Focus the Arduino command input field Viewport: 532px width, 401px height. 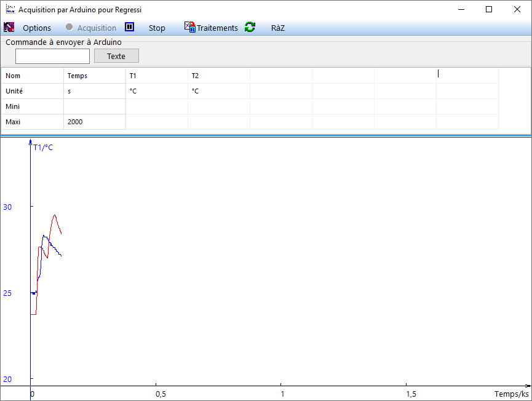53,56
